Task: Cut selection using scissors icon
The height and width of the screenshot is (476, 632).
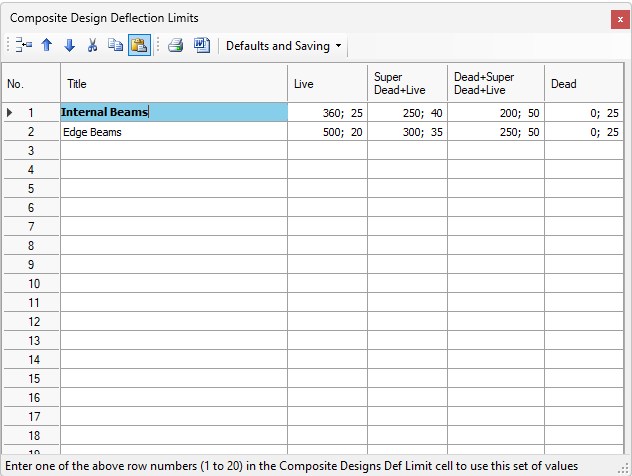Action: pos(92,45)
